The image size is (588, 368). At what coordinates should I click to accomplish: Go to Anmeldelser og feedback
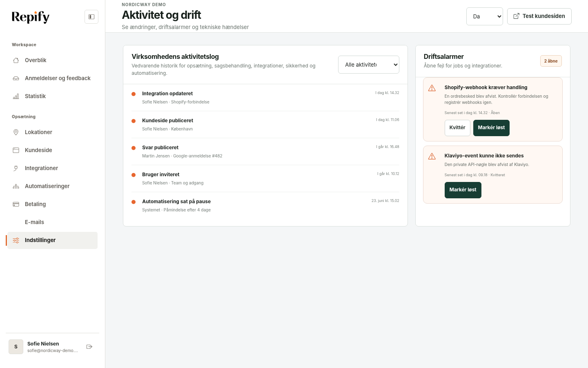[x=52, y=78]
